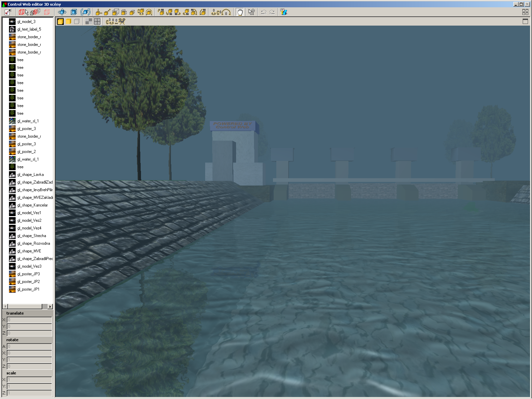Click the dashed red cube icon
The width and height of the screenshot is (532, 399).
click(x=47, y=12)
